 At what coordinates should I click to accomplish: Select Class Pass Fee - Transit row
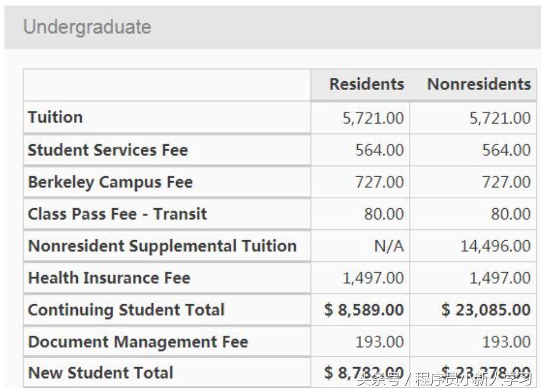pos(117,214)
